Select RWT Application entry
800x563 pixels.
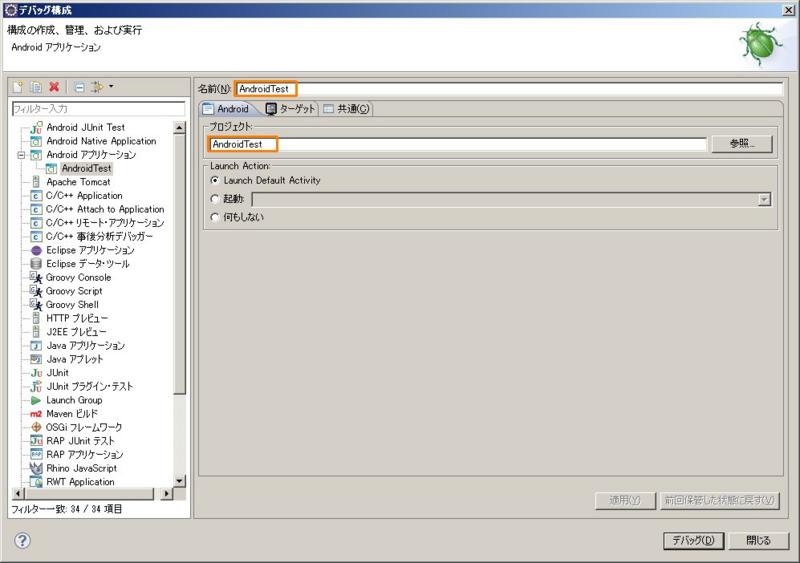point(80,482)
